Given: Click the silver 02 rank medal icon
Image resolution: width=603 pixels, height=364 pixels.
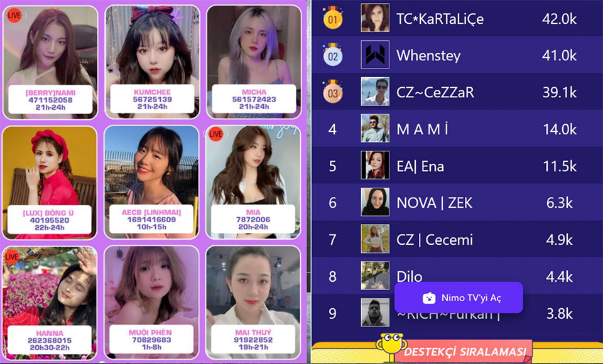Looking at the screenshot, I should click(333, 55).
